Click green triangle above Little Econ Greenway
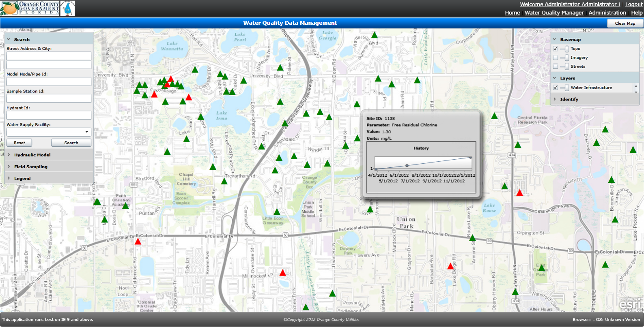Screen dimensions: 644x327 coord(277,212)
